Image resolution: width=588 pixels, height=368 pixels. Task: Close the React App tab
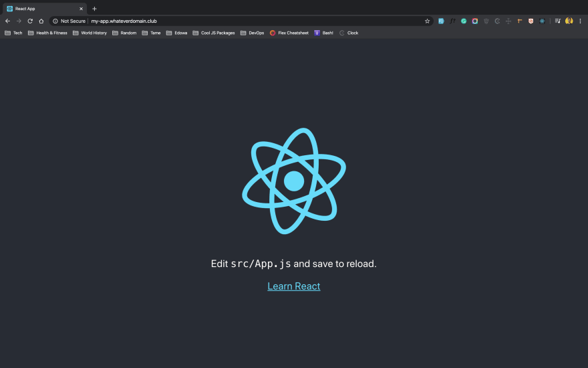81,9
